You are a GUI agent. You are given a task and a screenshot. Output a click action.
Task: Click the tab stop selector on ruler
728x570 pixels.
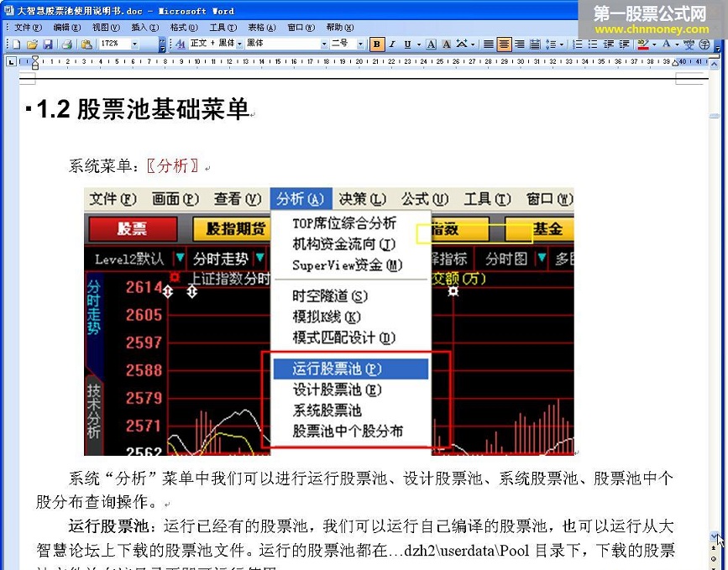tap(12, 61)
